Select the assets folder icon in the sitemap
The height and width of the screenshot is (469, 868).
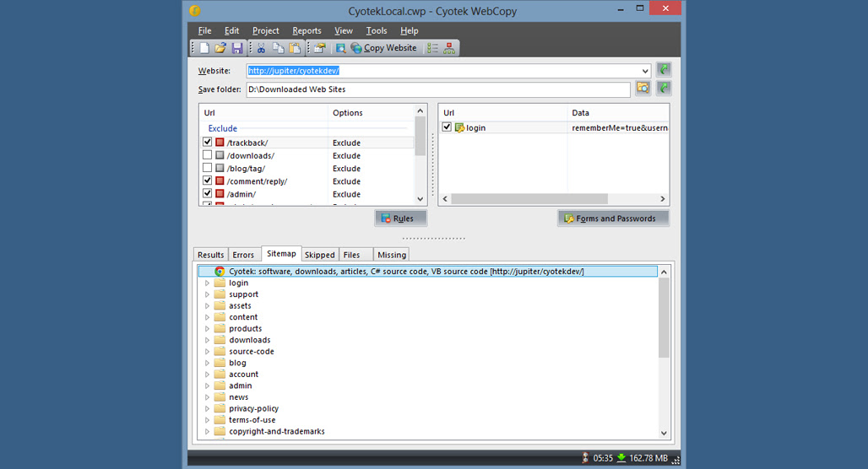220,305
